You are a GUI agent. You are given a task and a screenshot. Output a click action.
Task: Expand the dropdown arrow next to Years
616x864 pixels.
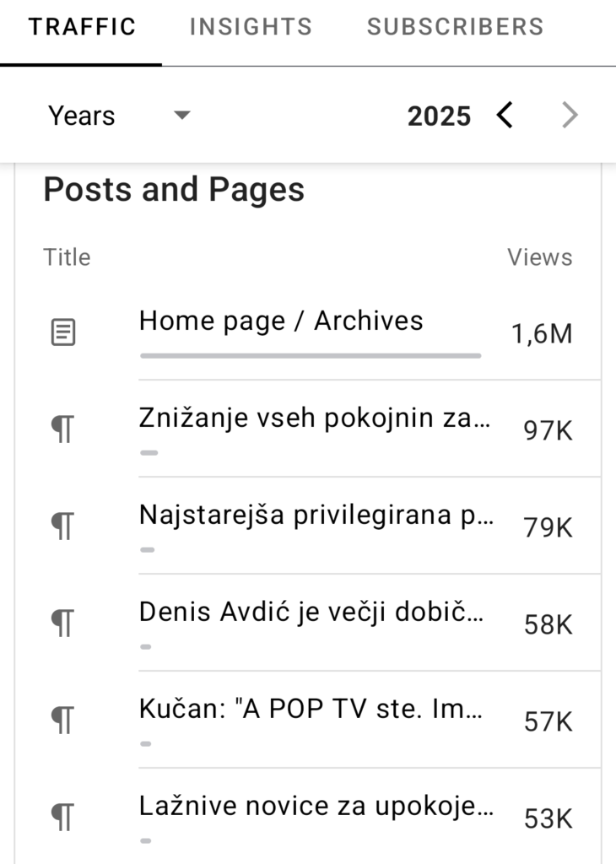pyautogui.click(x=182, y=116)
